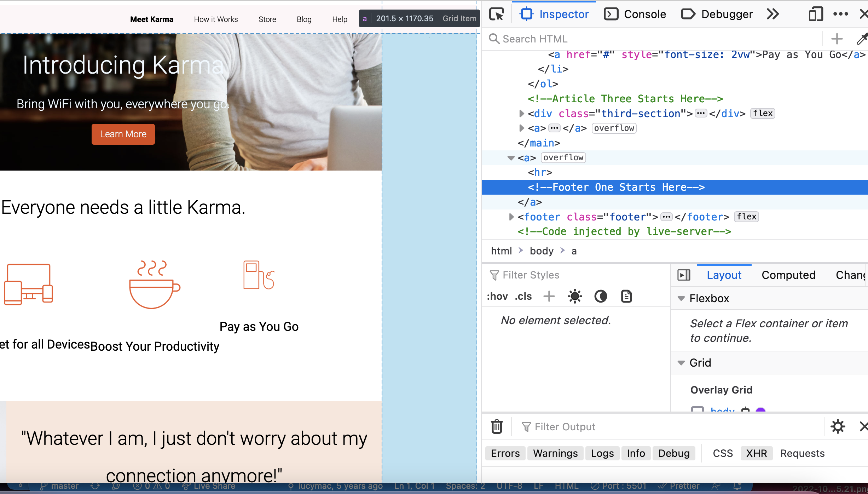Open the Layout sidebar tab
Screen dimensions: 868x494
click(x=724, y=275)
